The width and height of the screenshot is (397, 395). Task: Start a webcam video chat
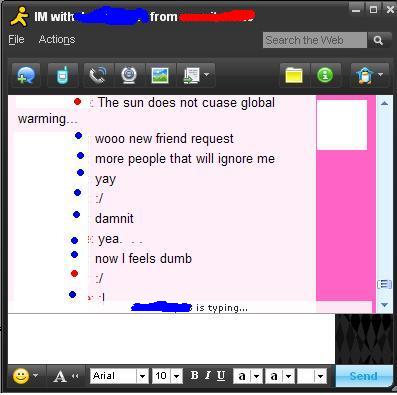pos(129,75)
